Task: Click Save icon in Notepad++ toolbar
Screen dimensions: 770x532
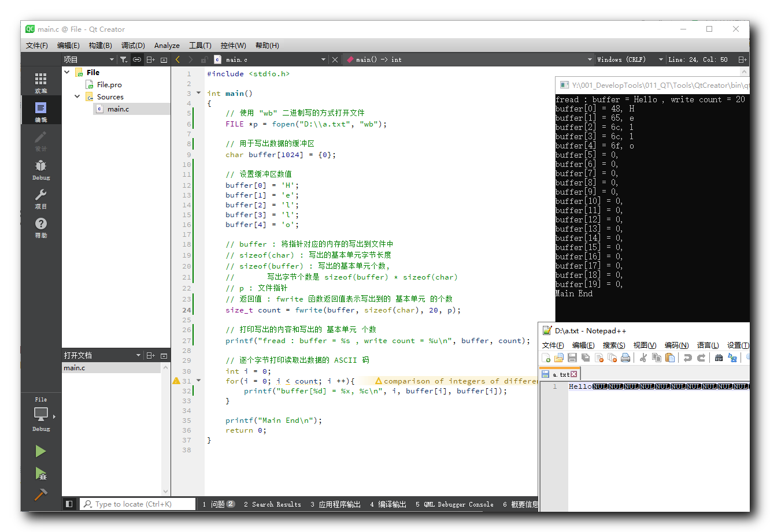Action: coord(572,358)
